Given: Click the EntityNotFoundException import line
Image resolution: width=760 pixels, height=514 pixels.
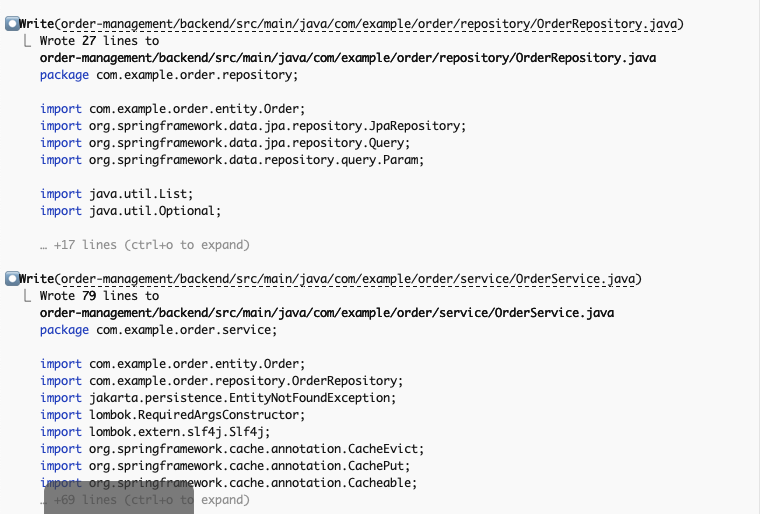Looking at the screenshot, I should [218, 398].
